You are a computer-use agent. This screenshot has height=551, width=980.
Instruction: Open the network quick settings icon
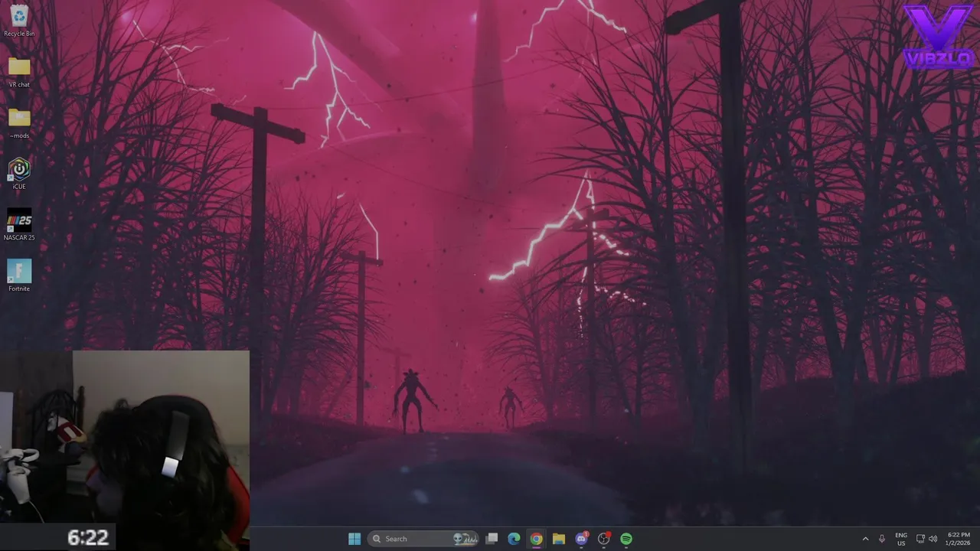[920, 539]
